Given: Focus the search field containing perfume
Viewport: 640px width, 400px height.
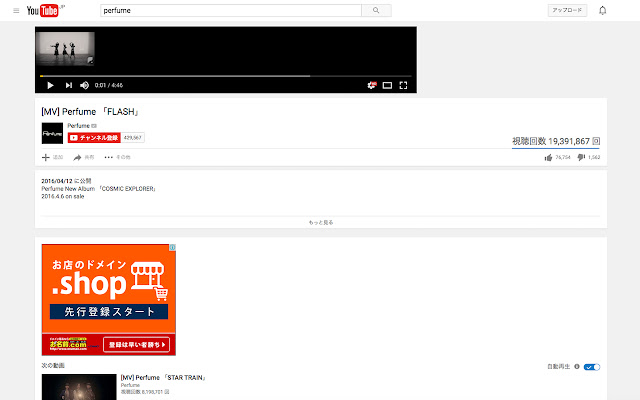Looking at the screenshot, I should click(231, 11).
